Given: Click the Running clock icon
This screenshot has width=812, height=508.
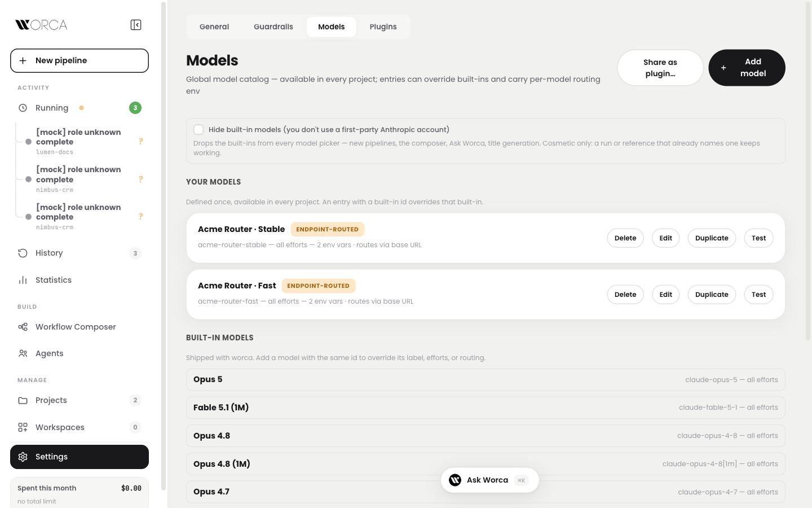Looking at the screenshot, I should tap(23, 108).
